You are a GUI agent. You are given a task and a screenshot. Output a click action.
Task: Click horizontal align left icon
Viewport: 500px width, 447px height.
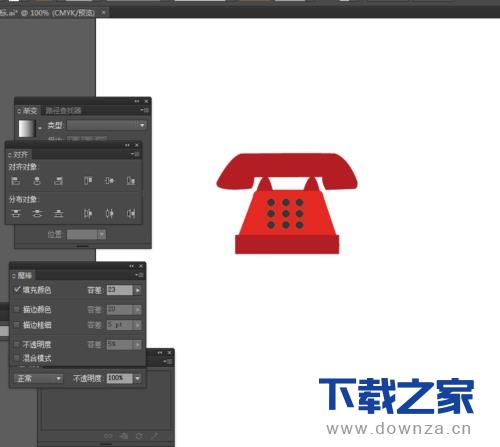point(16,181)
